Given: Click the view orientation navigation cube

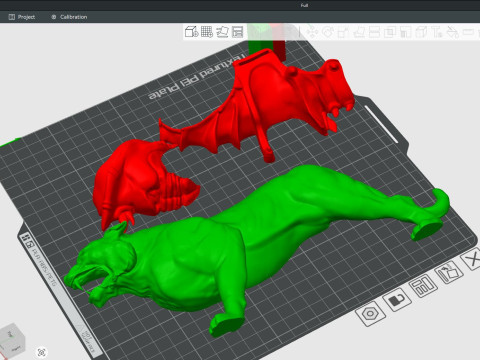Looking at the screenshot, I should coord(13,340).
